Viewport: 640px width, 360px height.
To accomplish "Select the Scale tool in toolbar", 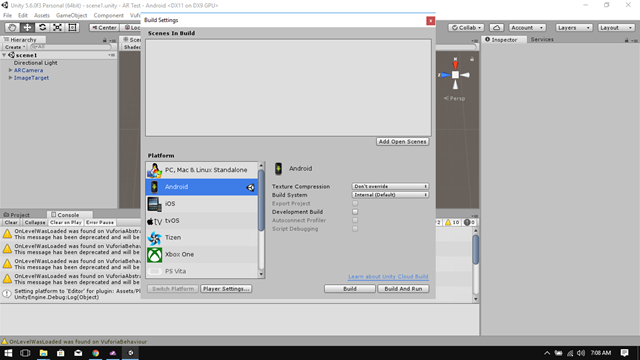I will point(57,27).
